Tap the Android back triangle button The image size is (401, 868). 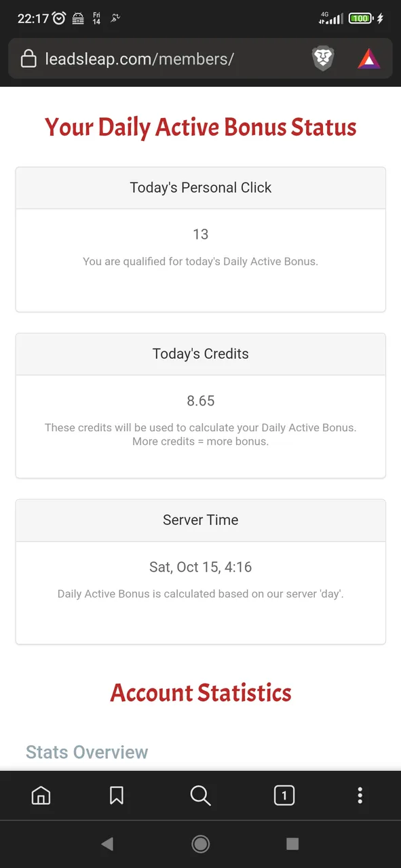[107, 844]
